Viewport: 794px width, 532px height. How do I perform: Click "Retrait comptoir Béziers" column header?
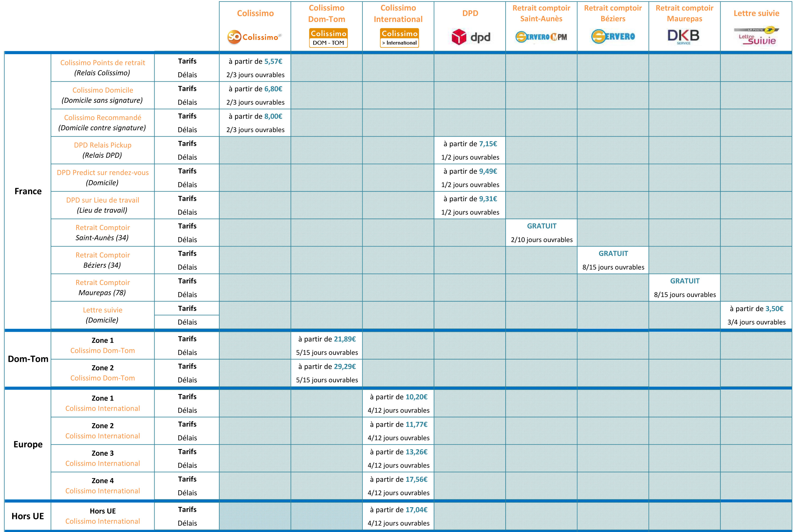(613, 13)
